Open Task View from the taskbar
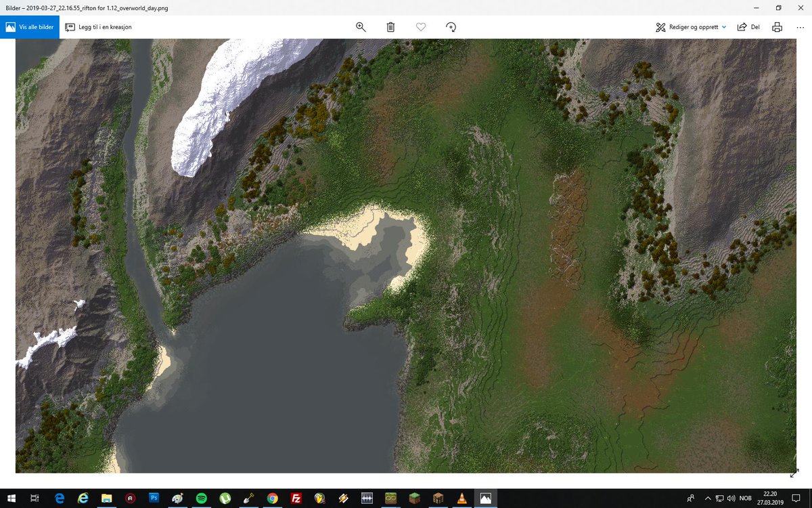 [35, 498]
